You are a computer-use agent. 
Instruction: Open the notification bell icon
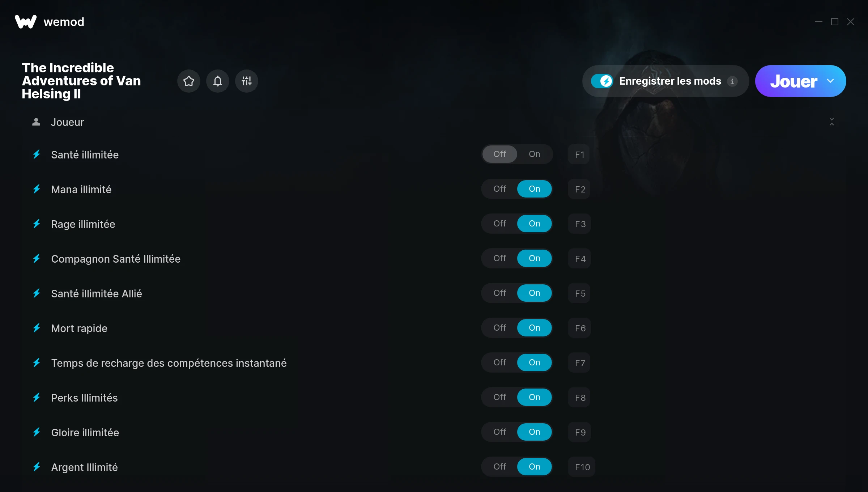(217, 81)
